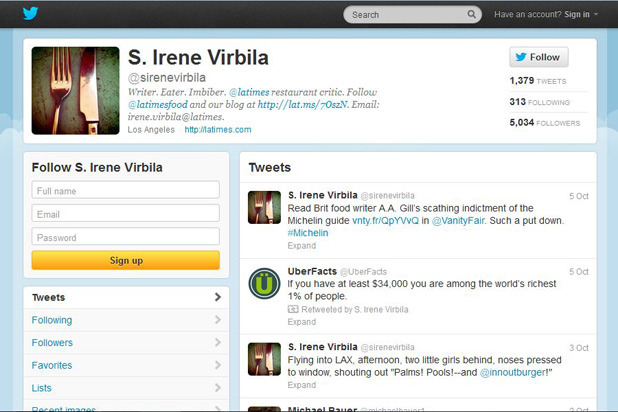Screen dimensions: 618x412
Task: Click the Email field
Action: pyautogui.click(x=126, y=213)
